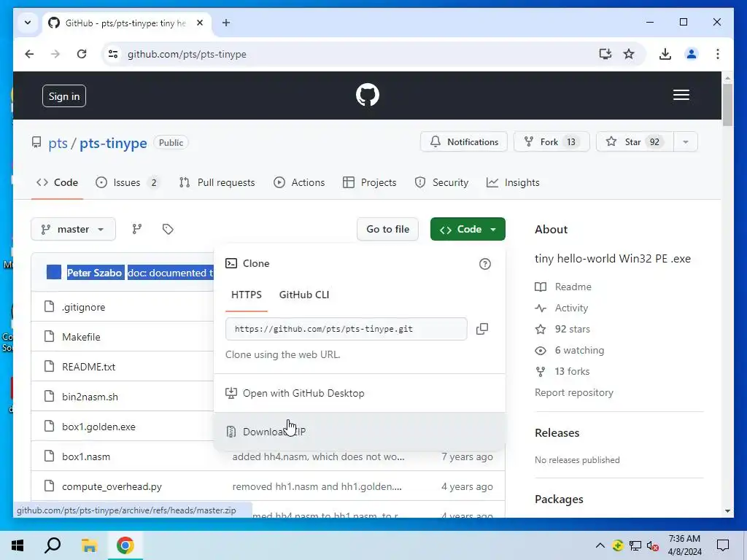The height and width of the screenshot is (560, 747).
Task: Open the Pull requests tab
Action: click(x=217, y=182)
